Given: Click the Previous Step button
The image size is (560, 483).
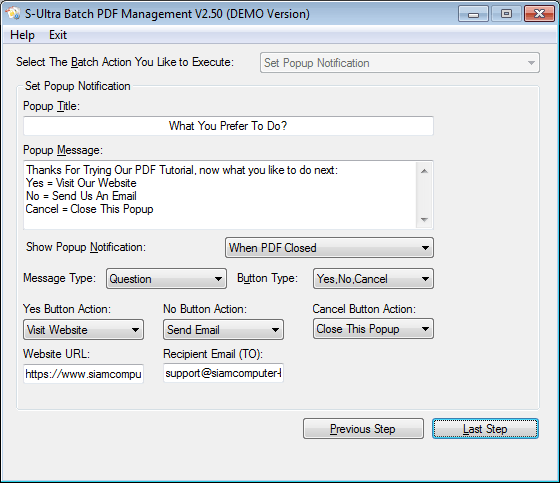Looking at the screenshot, I should click(x=363, y=429).
